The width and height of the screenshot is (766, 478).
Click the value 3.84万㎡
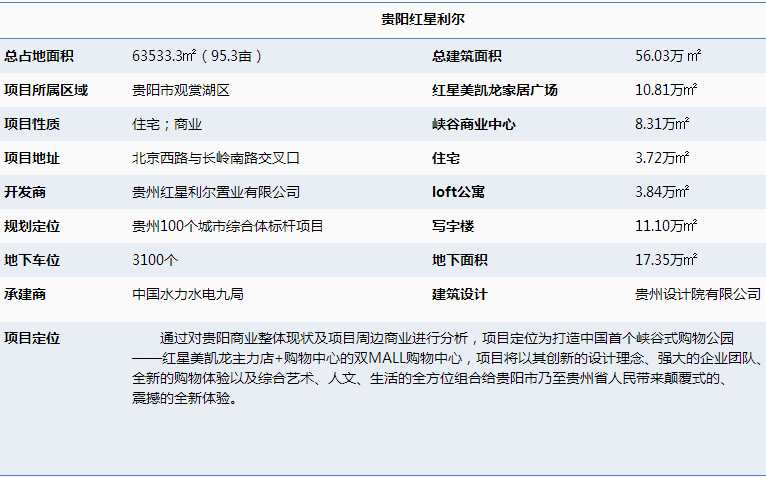[x=662, y=192]
